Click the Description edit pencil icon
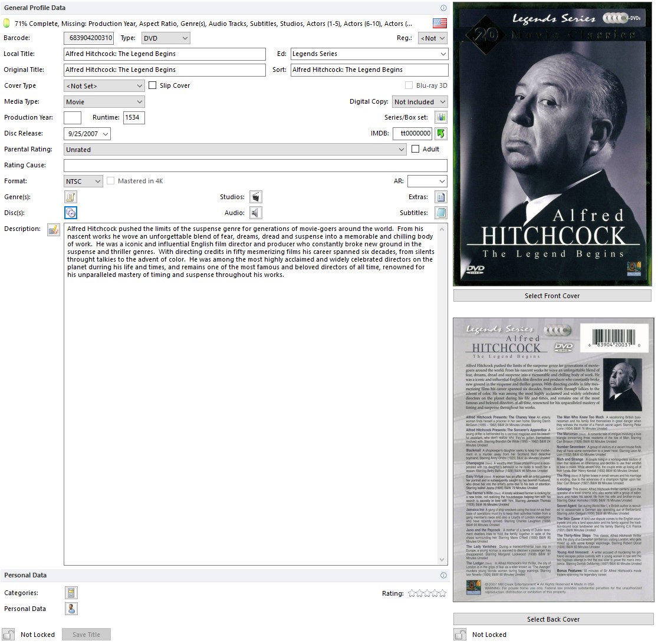The height and width of the screenshot is (644, 658). (x=53, y=229)
